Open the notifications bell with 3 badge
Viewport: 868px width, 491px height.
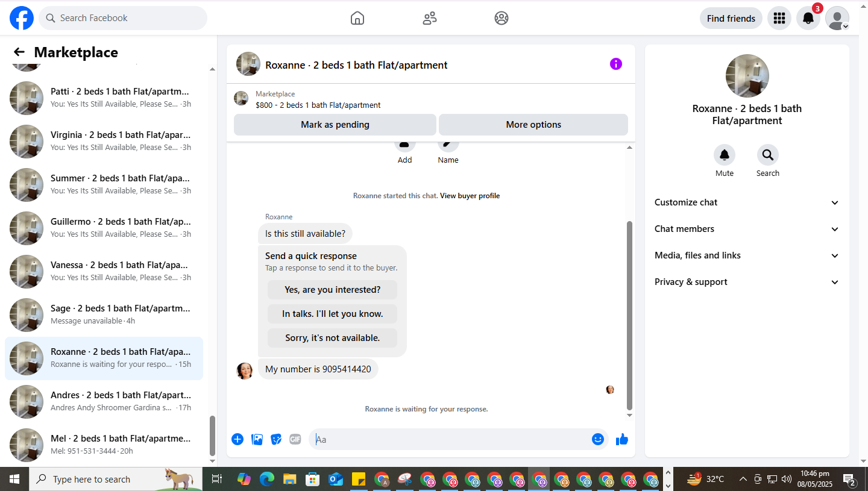click(808, 18)
